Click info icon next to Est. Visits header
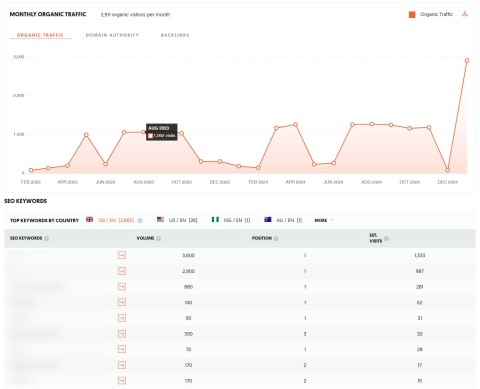 coord(386,238)
